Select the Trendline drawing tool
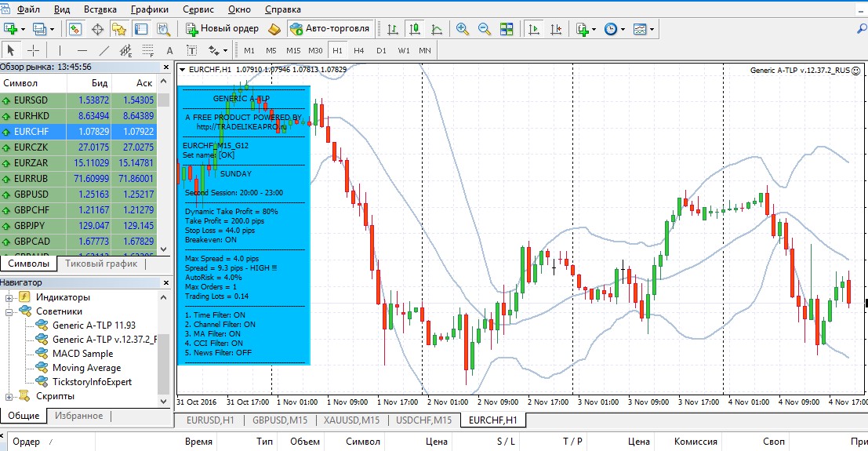Image resolution: width=868 pixels, height=451 pixels. coord(104,50)
